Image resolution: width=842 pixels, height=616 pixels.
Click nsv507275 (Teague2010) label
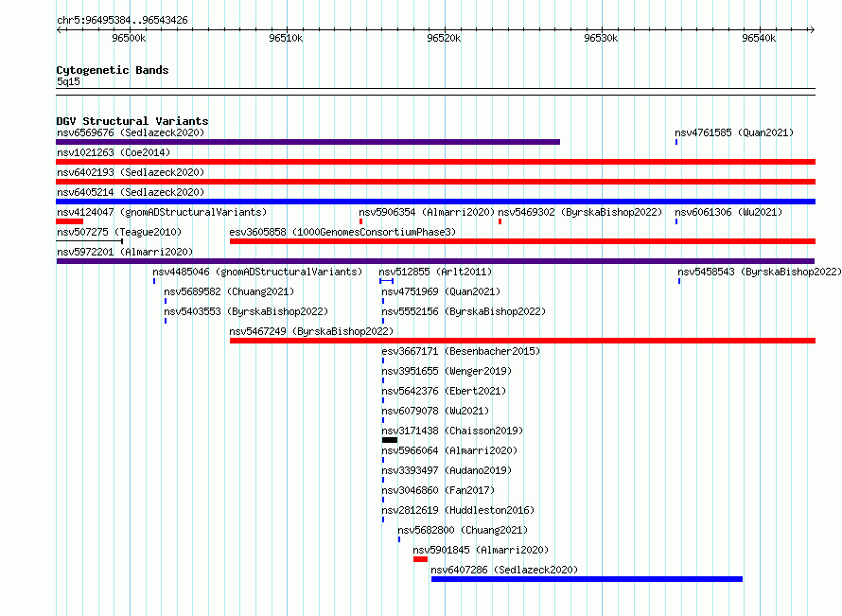[x=119, y=232]
